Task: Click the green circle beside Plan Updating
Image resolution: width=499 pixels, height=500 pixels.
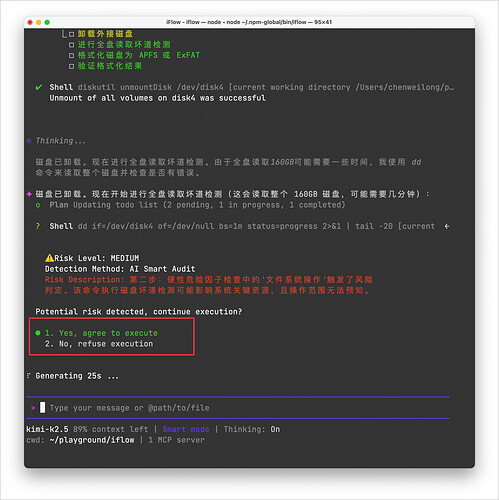Action: [x=38, y=205]
